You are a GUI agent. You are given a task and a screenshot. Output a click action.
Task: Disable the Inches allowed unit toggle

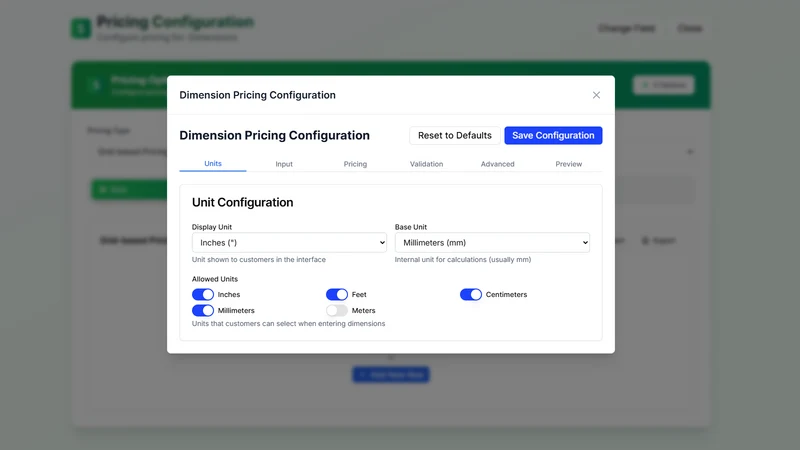point(203,294)
